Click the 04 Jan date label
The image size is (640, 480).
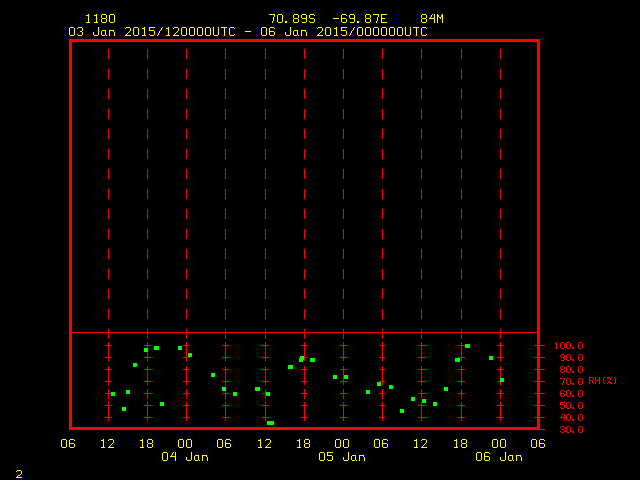pos(185,457)
